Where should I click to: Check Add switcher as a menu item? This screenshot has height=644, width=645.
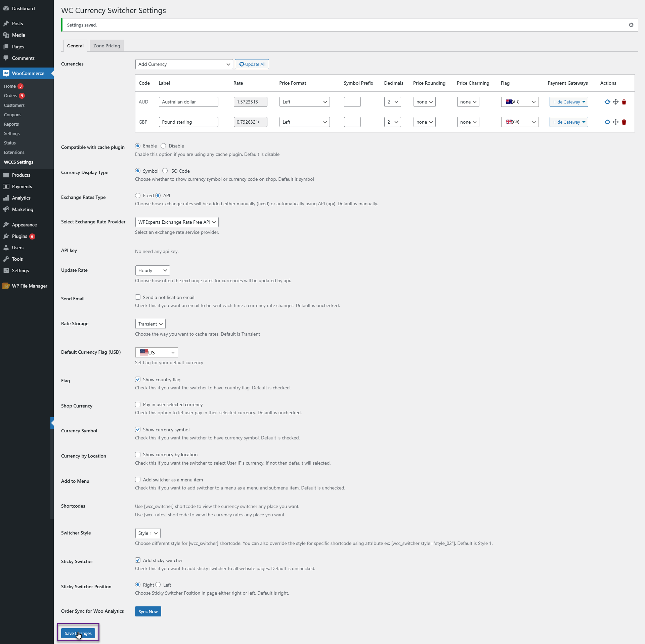pos(138,479)
